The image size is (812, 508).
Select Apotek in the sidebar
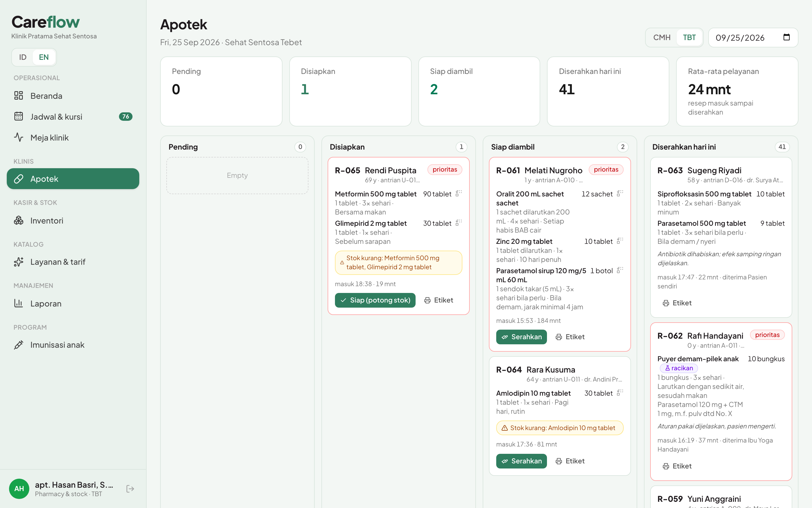pos(73,179)
